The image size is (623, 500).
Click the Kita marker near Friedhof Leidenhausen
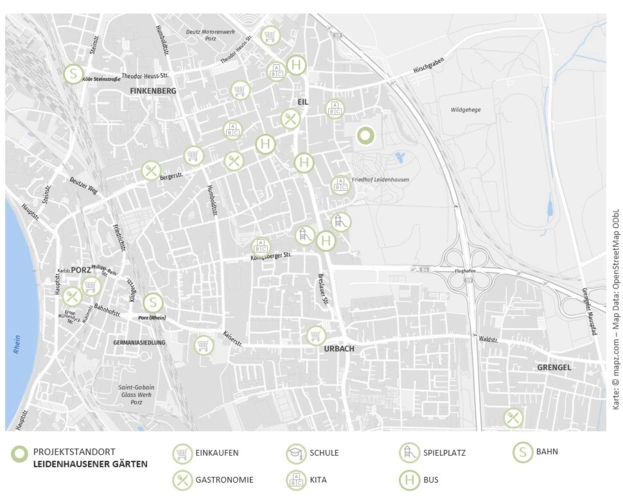coord(341,186)
